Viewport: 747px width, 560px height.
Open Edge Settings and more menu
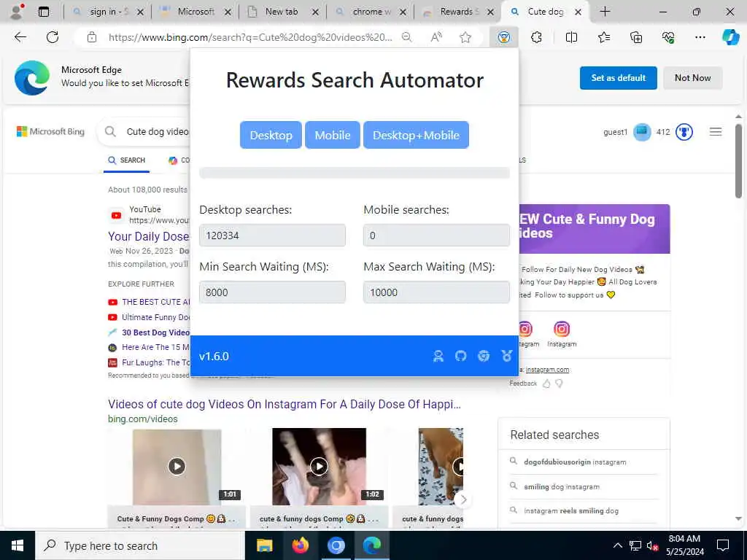pyautogui.click(x=700, y=37)
